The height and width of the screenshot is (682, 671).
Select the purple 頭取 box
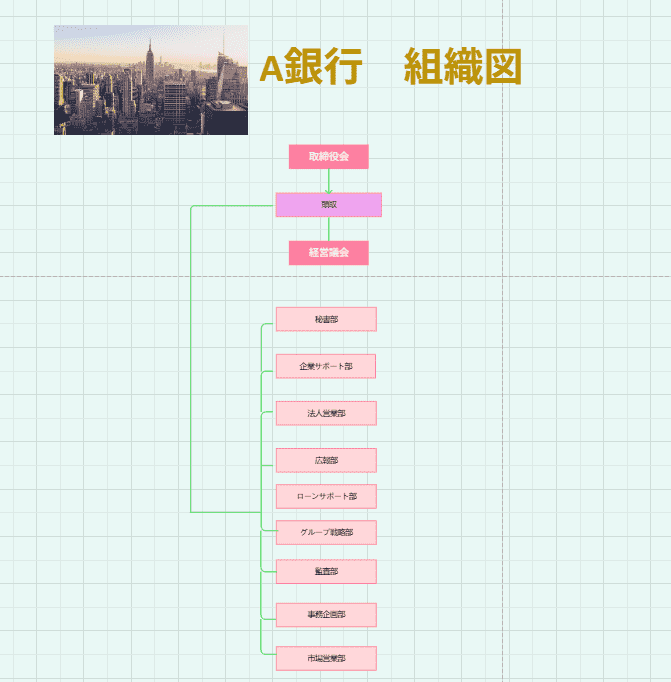pyautogui.click(x=329, y=204)
